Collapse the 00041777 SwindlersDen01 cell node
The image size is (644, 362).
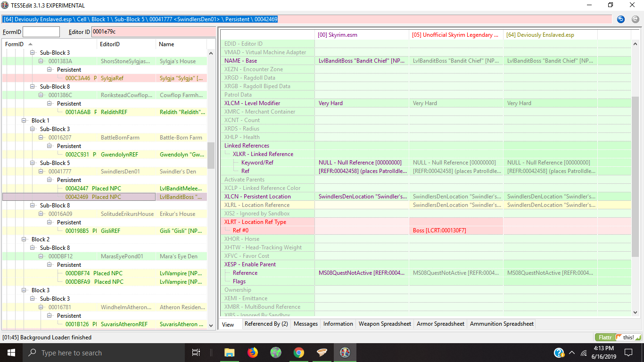[42, 172]
